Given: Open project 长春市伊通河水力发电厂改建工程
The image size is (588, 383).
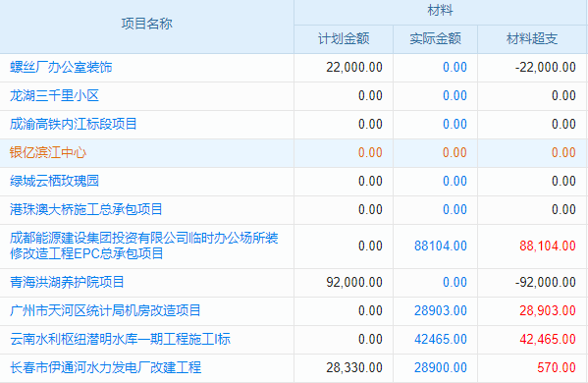Looking at the screenshot, I should 106,367.
